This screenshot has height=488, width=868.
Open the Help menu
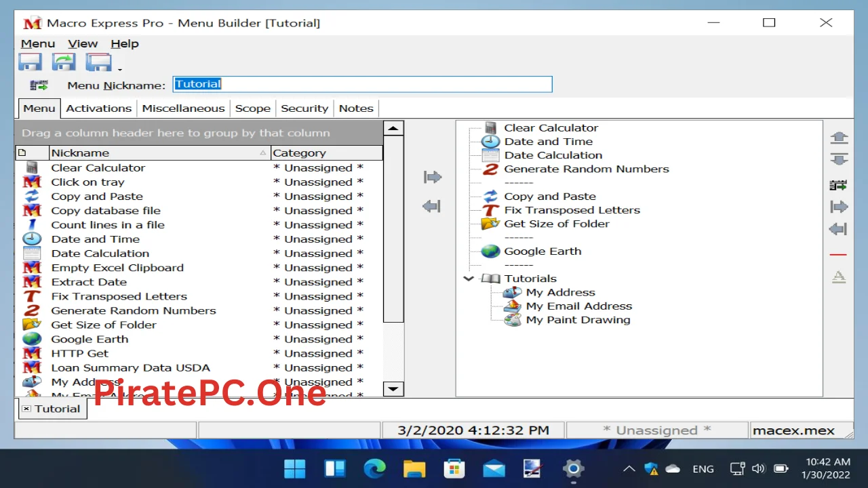(125, 43)
